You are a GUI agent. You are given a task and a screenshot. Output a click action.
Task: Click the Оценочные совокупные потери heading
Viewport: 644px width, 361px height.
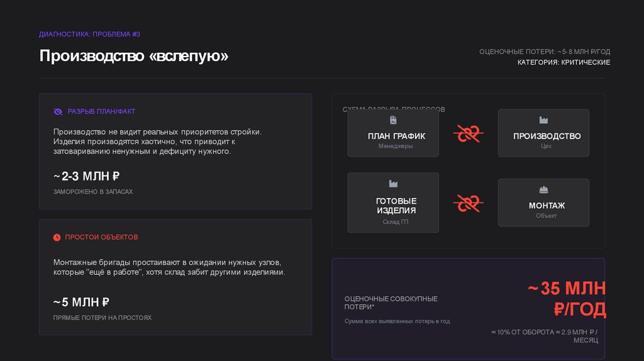click(391, 303)
